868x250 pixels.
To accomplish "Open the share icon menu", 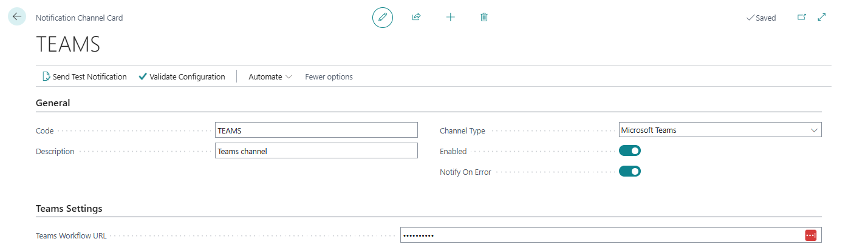I will click(416, 18).
